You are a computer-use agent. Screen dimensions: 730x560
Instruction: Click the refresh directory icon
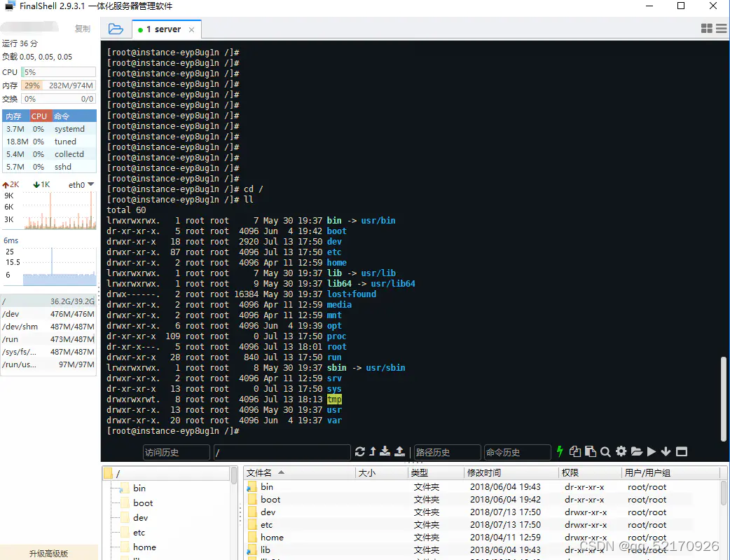[x=359, y=451]
